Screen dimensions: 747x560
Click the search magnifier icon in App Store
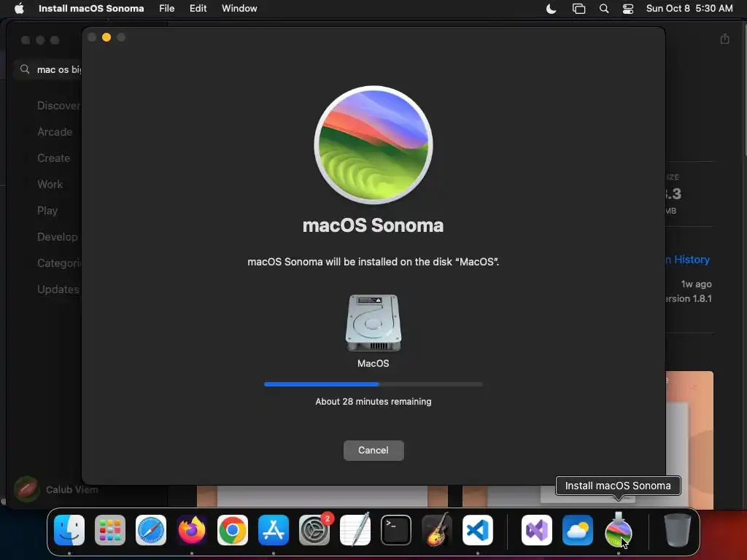(x=25, y=69)
